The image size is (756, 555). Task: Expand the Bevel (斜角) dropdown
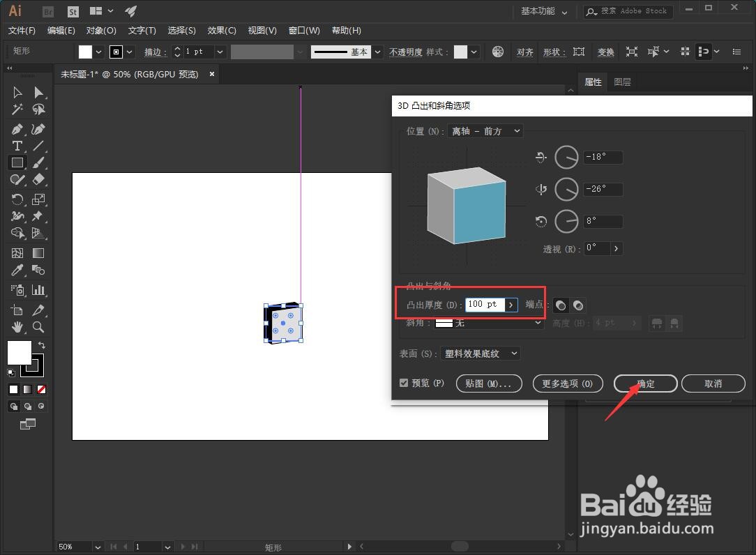pyautogui.click(x=489, y=323)
